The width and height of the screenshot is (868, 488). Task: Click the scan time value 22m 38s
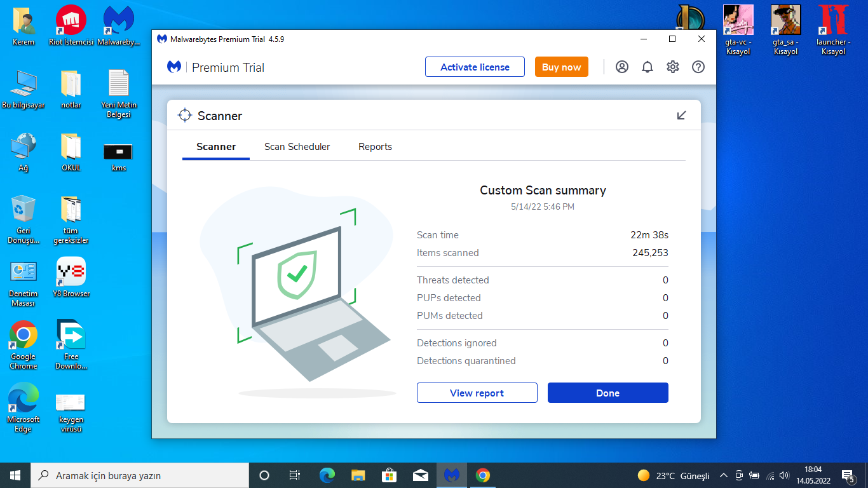(x=649, y=235)
